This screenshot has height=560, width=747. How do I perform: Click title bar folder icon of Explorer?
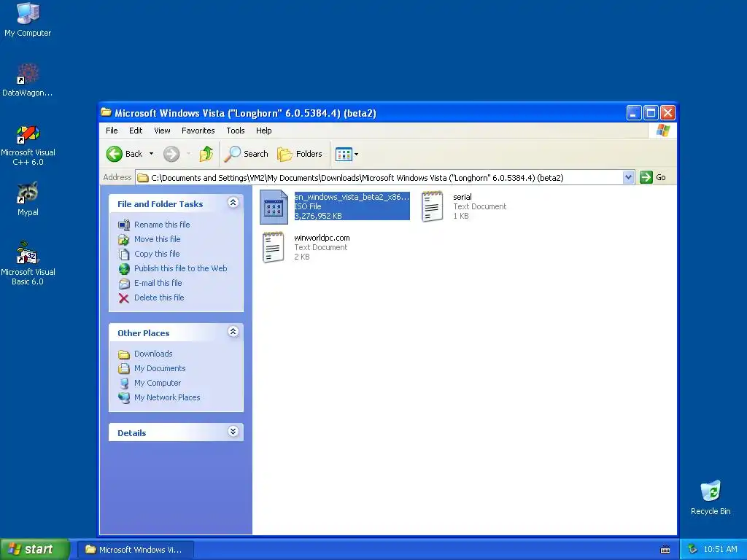(x=107, y=112)
